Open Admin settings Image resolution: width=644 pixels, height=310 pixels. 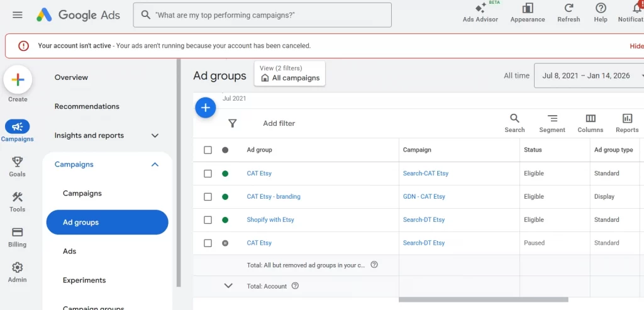click(17, 272)
